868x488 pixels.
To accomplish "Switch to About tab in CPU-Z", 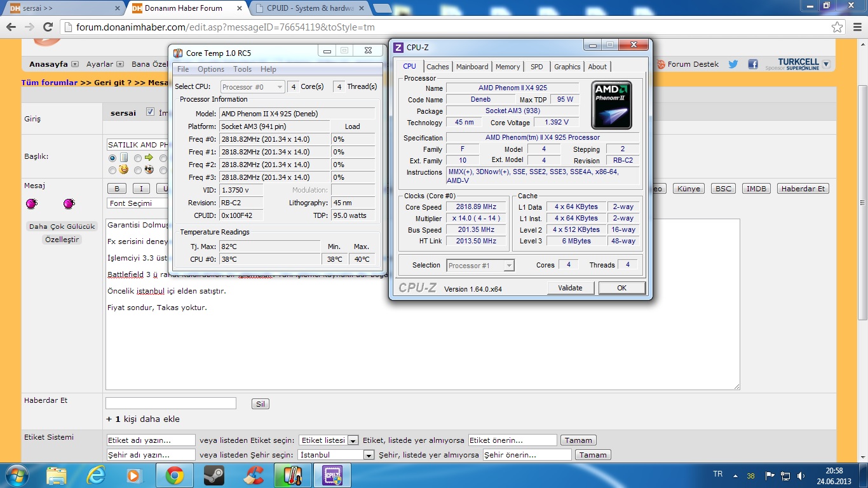I will pyautogui.click(x=597, y=67).
